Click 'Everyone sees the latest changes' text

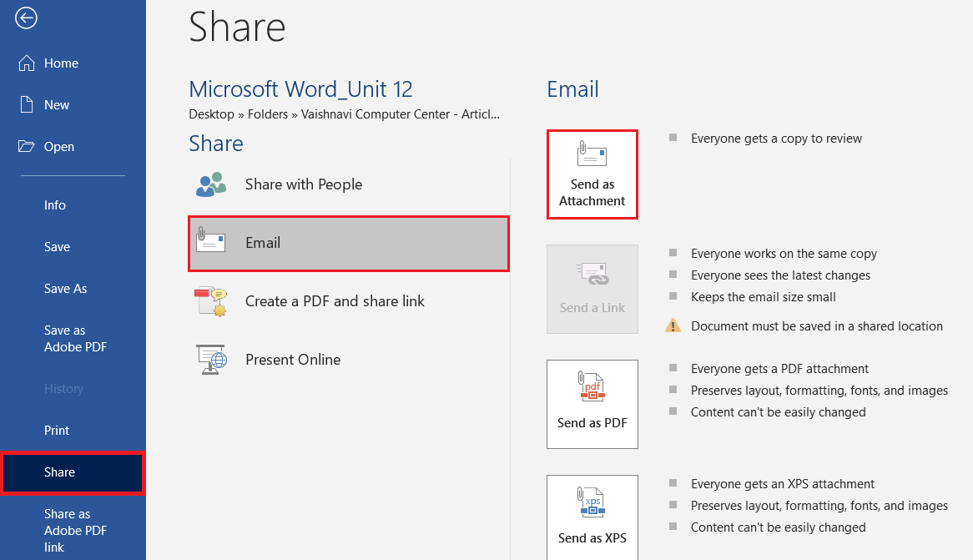pyautogui.click(x=780, y=275)
